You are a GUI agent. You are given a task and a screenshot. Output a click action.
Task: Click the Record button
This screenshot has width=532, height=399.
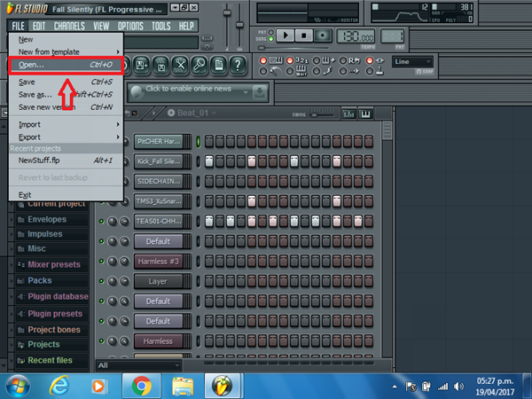click(x=323, y=35)
